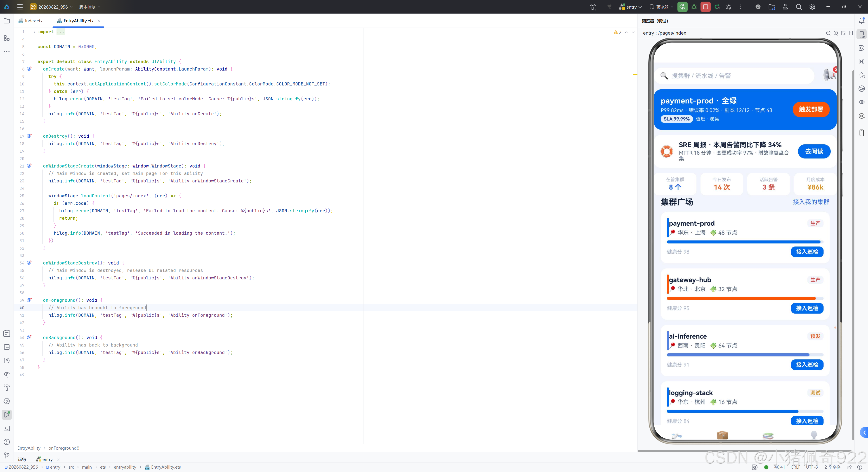This screenshot has width=868, height=472.
Task: Open the structure view sidebar icon
Action: click(x=7, y=38)
